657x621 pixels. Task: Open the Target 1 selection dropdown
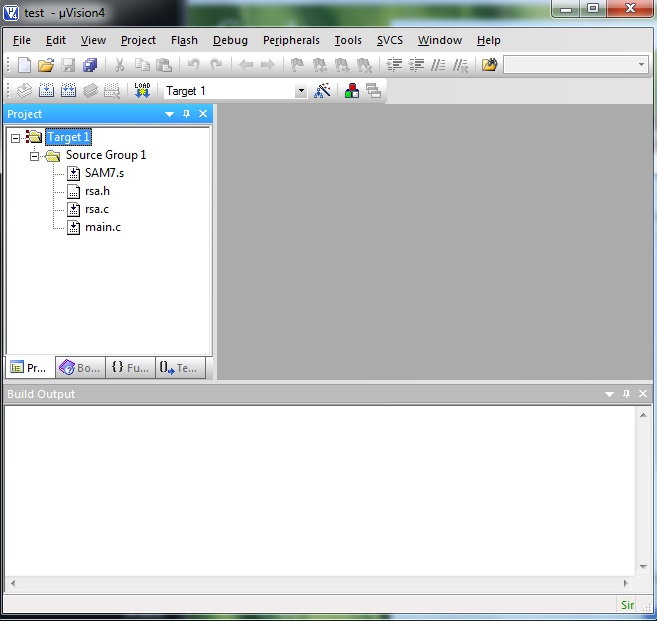[301, 91]
